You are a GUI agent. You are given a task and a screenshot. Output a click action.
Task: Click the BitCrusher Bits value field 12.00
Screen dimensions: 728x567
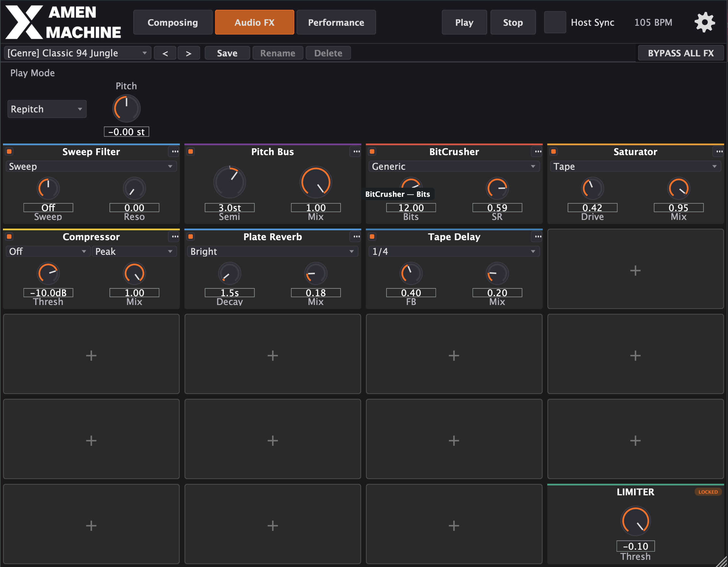(411, 208)
